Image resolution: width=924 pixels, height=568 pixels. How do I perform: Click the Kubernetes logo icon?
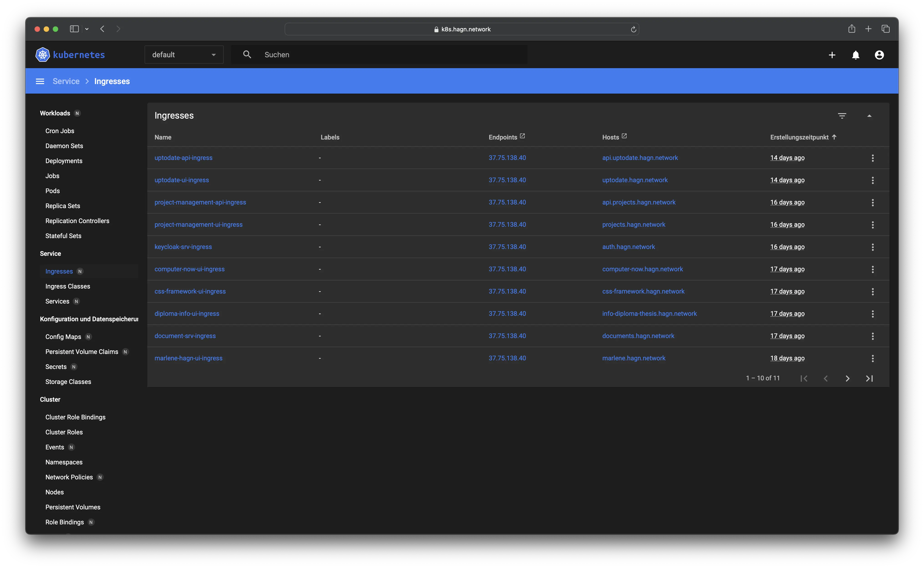(43, 55)
